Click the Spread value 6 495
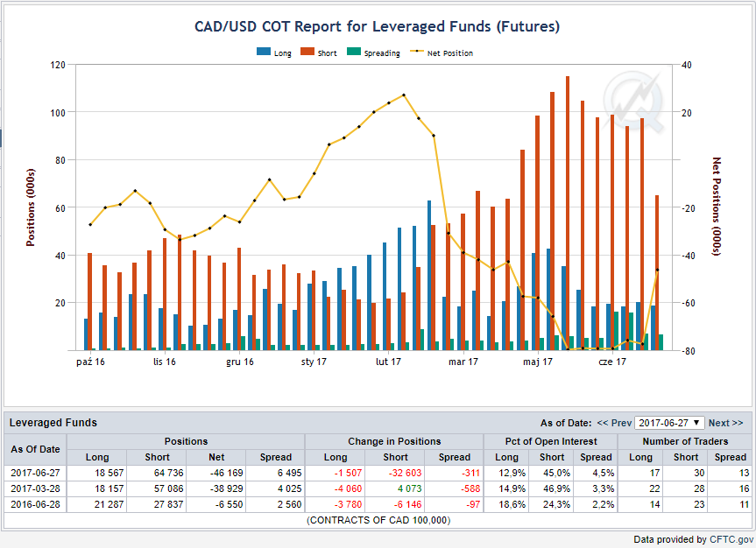The height and width of the screenshot is (548, 756). coord(289,473)
